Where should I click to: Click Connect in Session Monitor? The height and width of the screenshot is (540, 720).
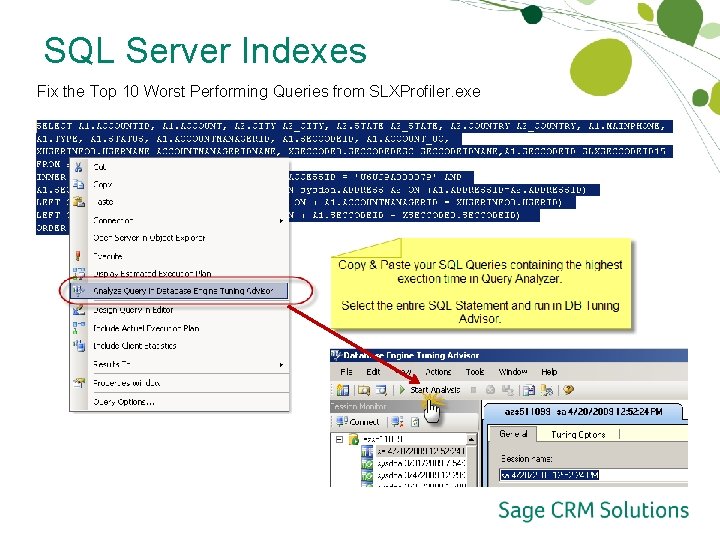(x=358, y=422)
